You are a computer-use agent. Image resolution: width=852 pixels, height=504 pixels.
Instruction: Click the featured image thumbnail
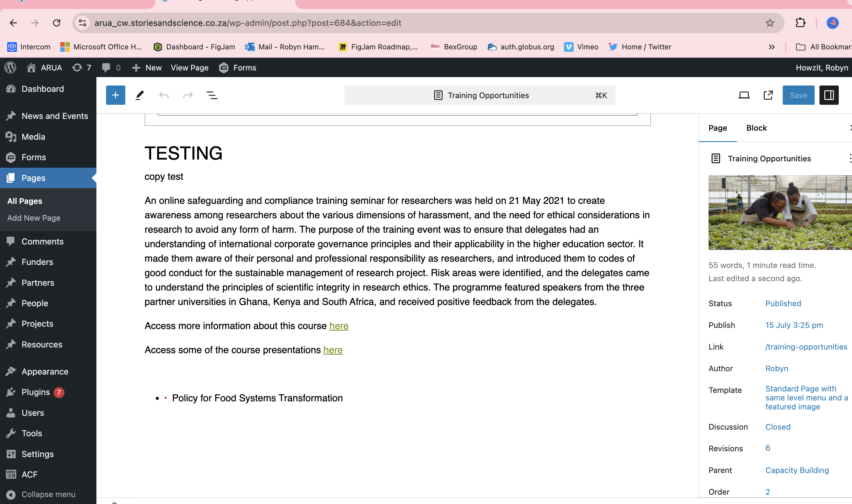click(780, 212)
